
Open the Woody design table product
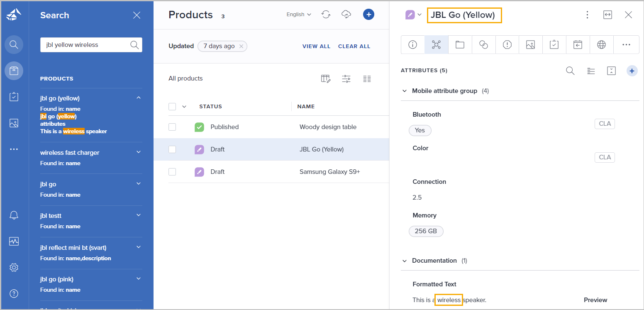(x=328, y=127)
